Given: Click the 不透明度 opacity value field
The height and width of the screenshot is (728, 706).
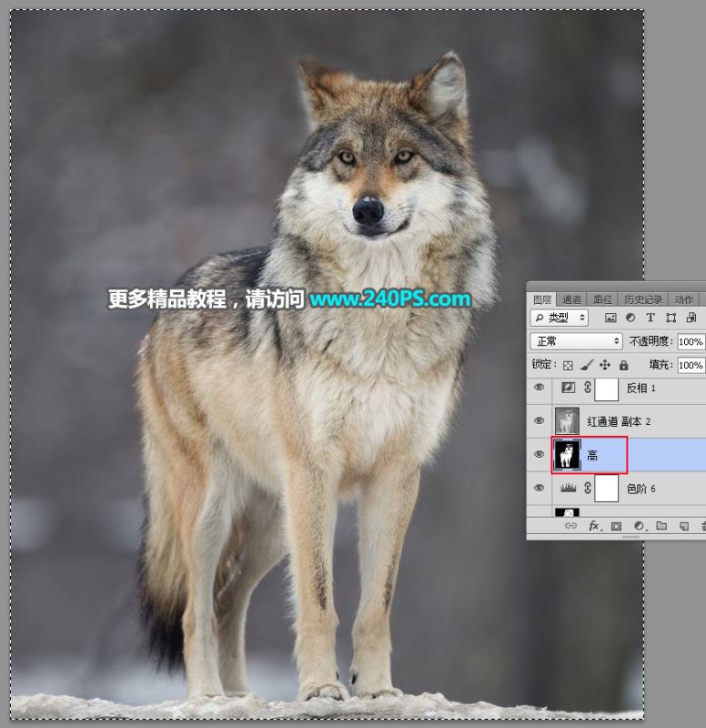Looking at the screenshot, I should (691, 342).
